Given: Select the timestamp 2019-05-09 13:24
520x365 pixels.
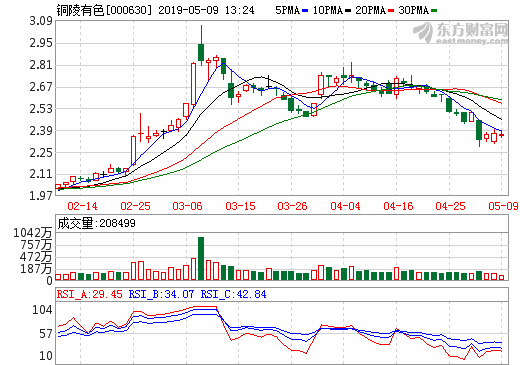Looking at the screenshot, I should (206, 10).
